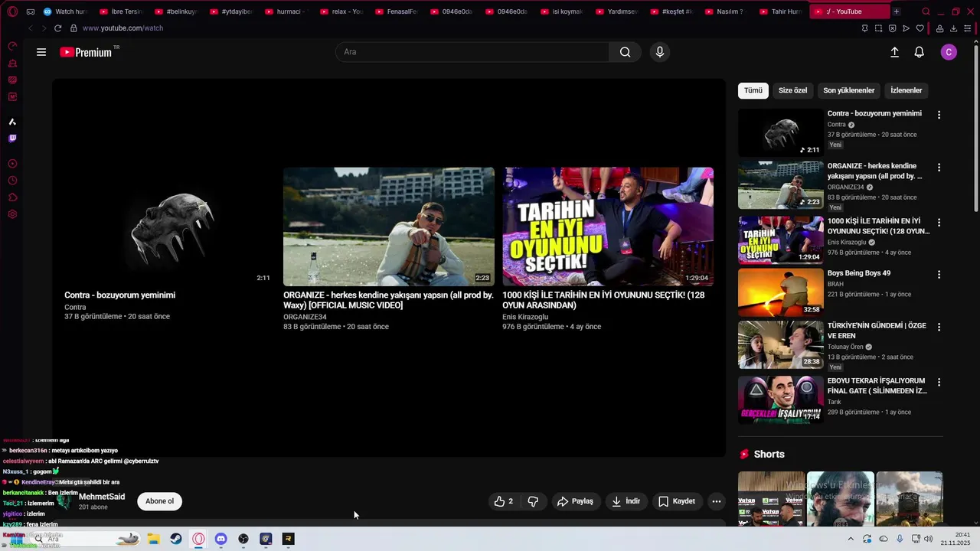Click the İndir download button

click(x=626, y=501)
